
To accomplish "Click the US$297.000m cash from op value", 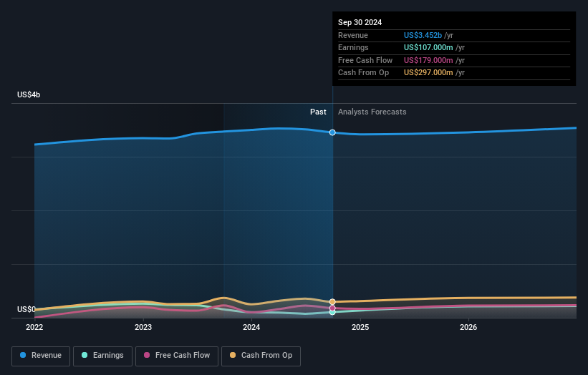I will click(428, 73).
